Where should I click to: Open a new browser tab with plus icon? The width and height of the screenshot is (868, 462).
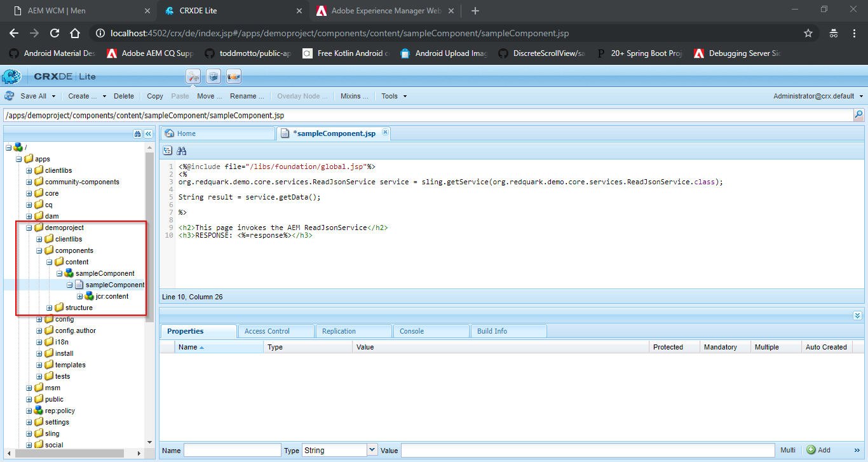[475, 11]
